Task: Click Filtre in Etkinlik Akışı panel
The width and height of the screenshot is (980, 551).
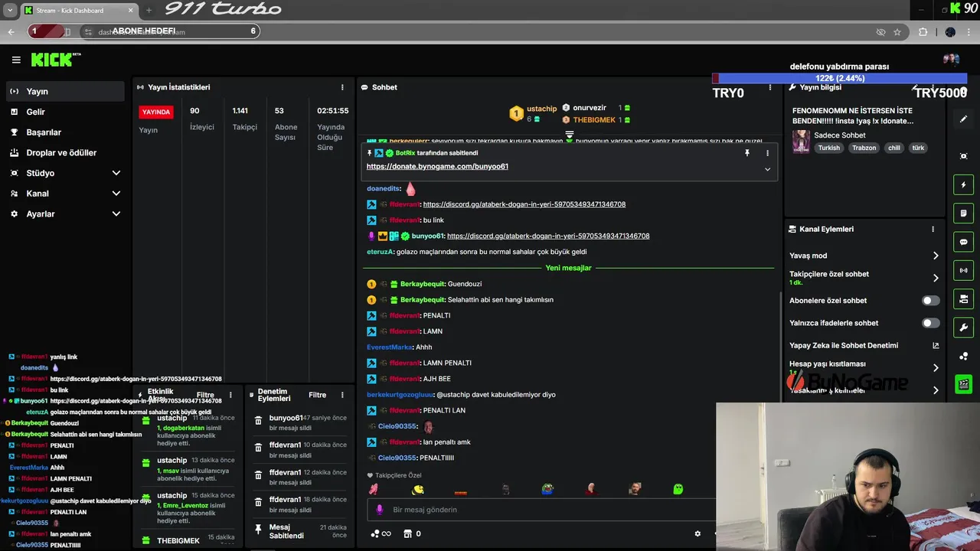Action: coord(205,395)
